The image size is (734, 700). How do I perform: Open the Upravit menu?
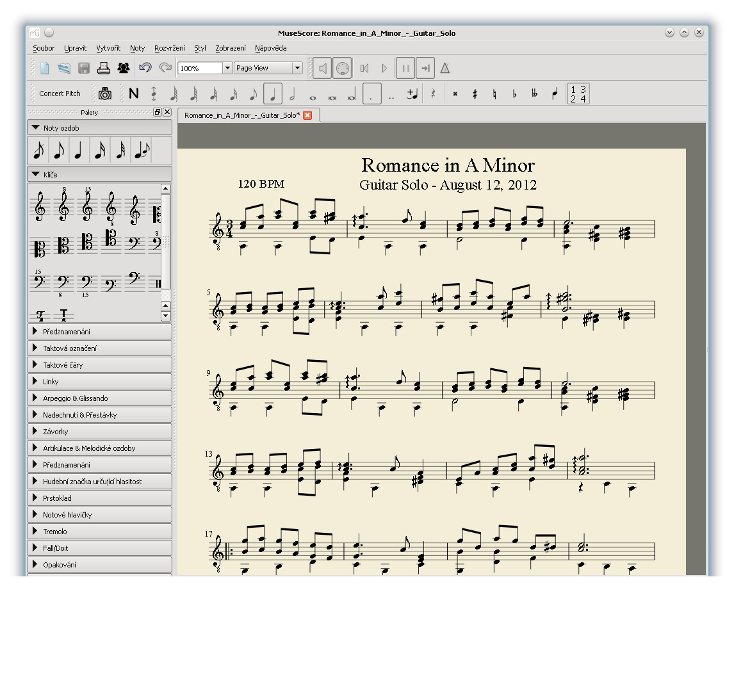[76, 48]
